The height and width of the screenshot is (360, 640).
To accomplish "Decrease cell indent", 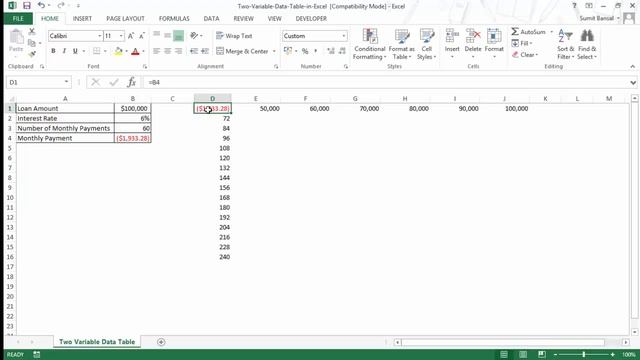I will [194, 51].
